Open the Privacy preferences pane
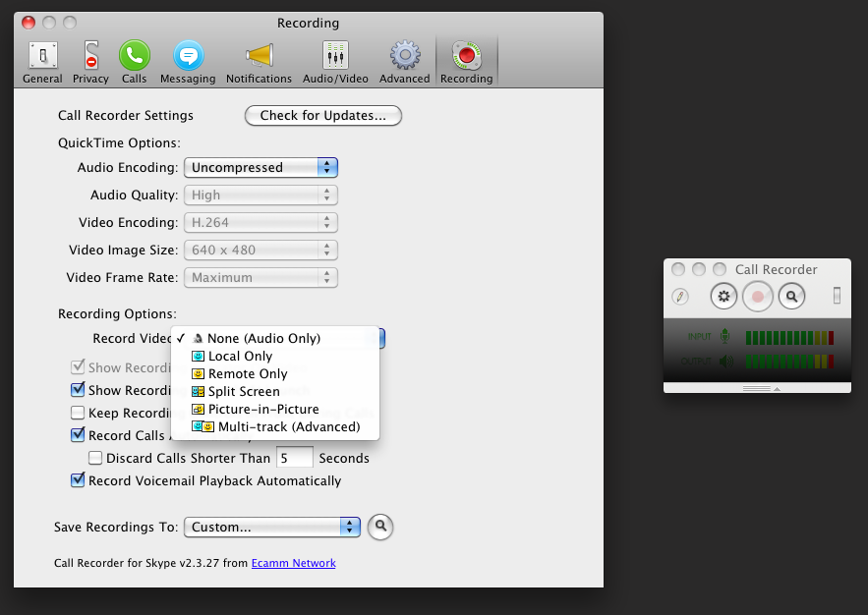868x615 pixels. pyautogui.click(x=90, y=63)
